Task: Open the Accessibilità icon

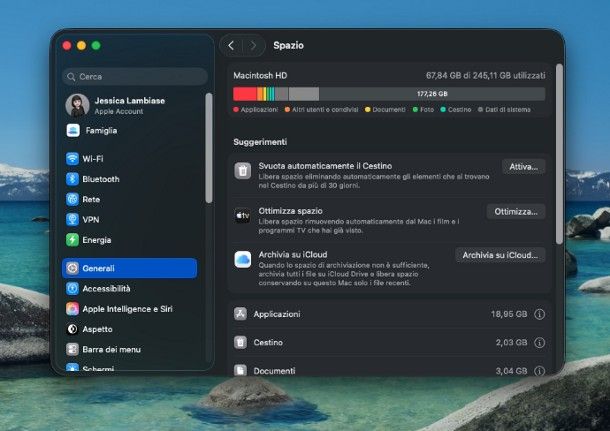Action: (72, 288)
